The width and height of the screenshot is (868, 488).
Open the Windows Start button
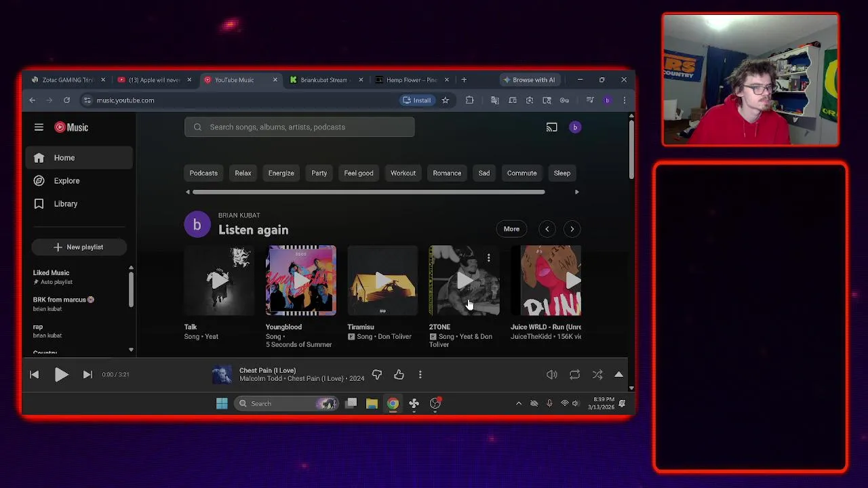click(222, 403)
